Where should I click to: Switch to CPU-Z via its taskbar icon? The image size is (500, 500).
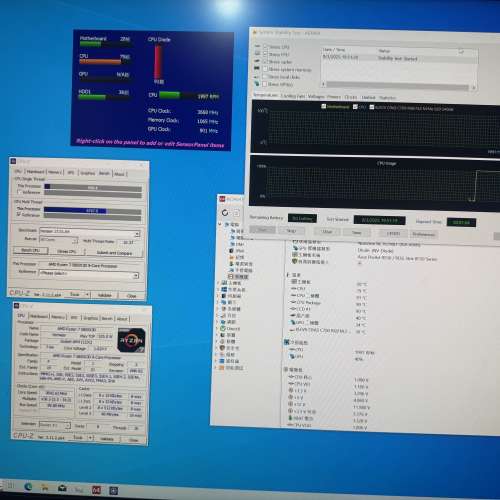pyautogui.click(x=114, y=490)
